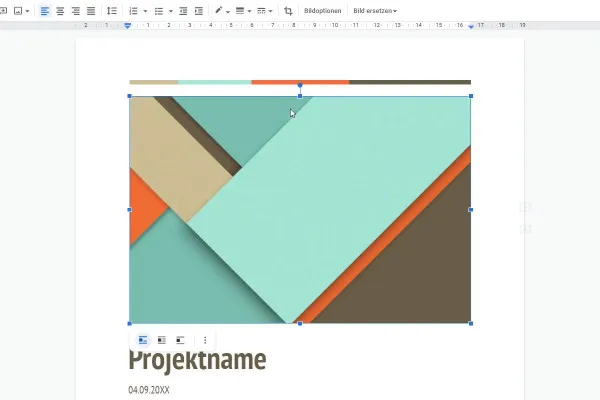Toggle the numbered list

click(x=133, y=11)
